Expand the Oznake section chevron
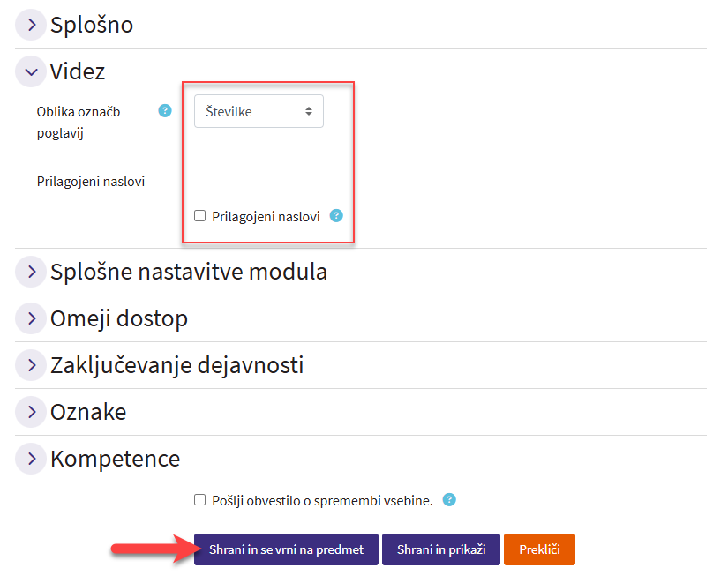Viewport: 728px width, 583px height. coord(31,412)
